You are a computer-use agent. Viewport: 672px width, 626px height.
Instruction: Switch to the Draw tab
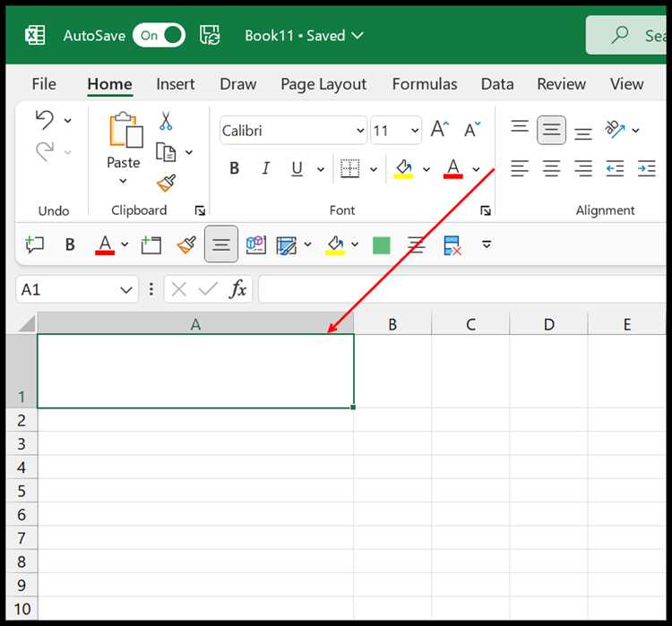(237, 84)
